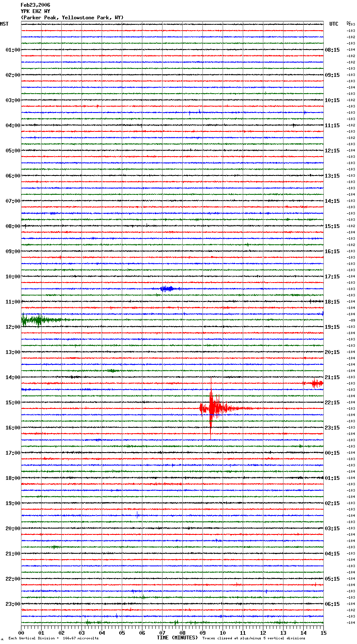Click the 19:15 UTC time label

332,327
